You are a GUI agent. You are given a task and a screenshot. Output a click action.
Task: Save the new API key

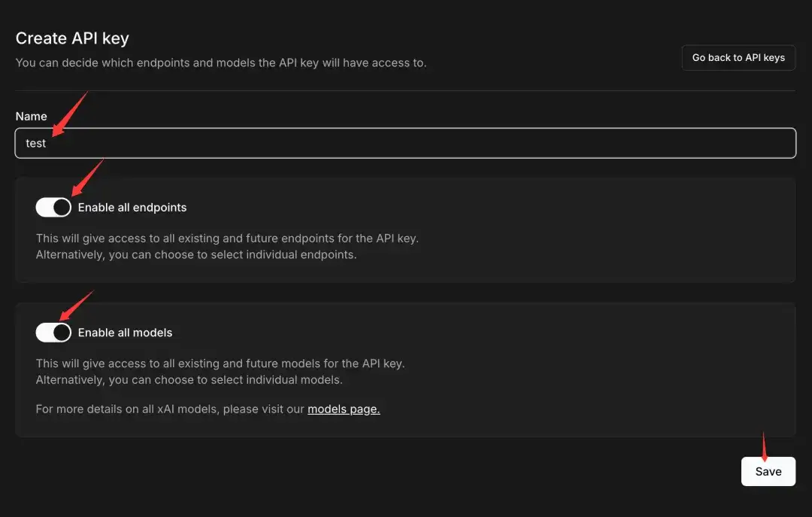768,471
